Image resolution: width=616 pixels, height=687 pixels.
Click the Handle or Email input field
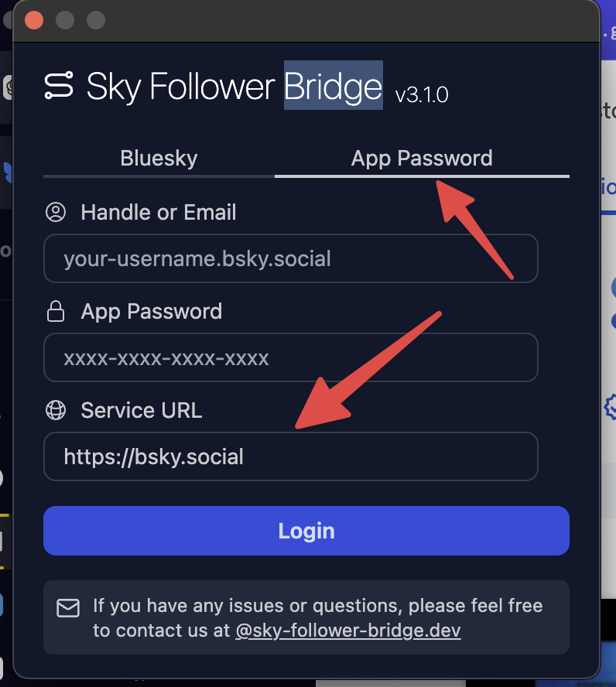click(291, 258)
